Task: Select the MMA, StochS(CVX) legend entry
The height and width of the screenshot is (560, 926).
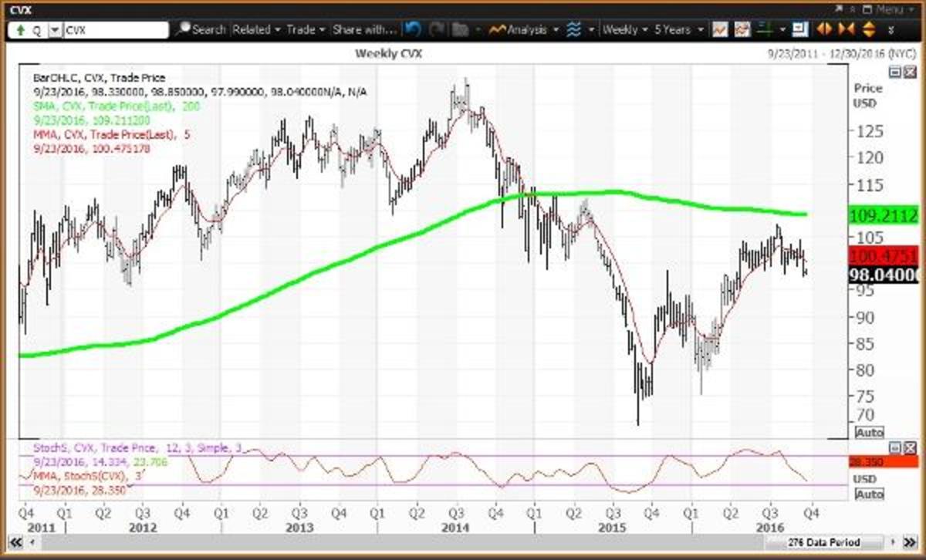Action: coord(88,477)
